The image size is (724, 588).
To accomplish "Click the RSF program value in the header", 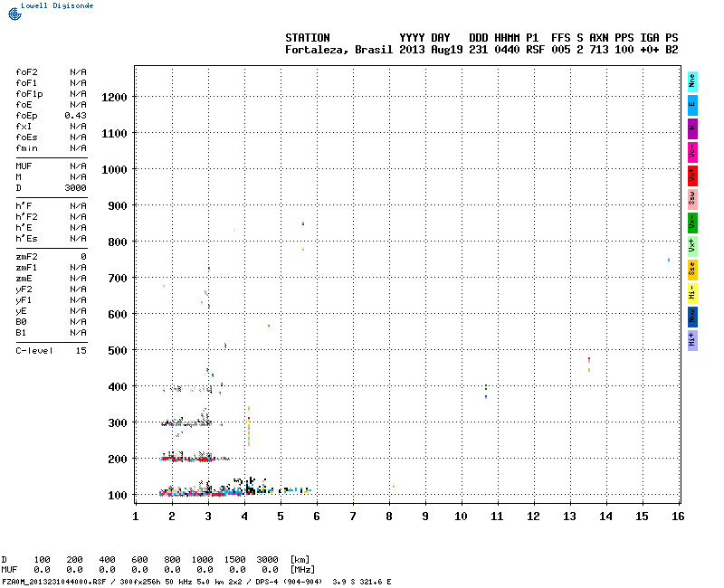I will click(535, 50).
